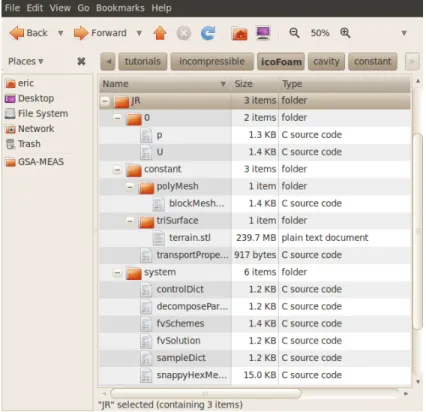Open the Places sidebar dropdown
This screenshot has height=412, width=426.
point(26,61)
